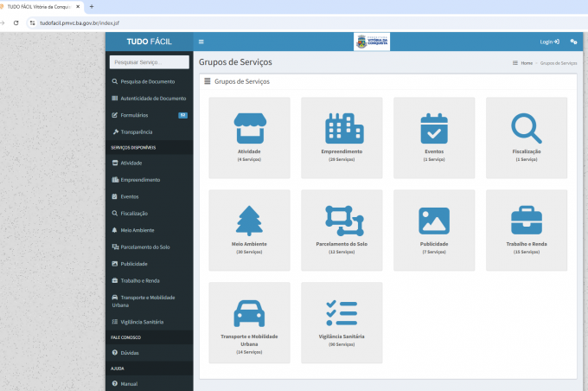588x391 pixels.
Task: Type in the Pesquisar Serviço search field
Action: (x=149, y=62)
